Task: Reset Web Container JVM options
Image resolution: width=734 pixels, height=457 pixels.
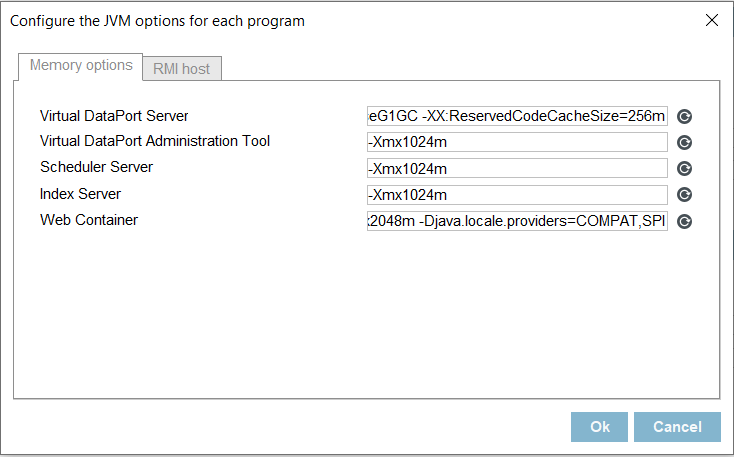Action: tap(684, 221)
